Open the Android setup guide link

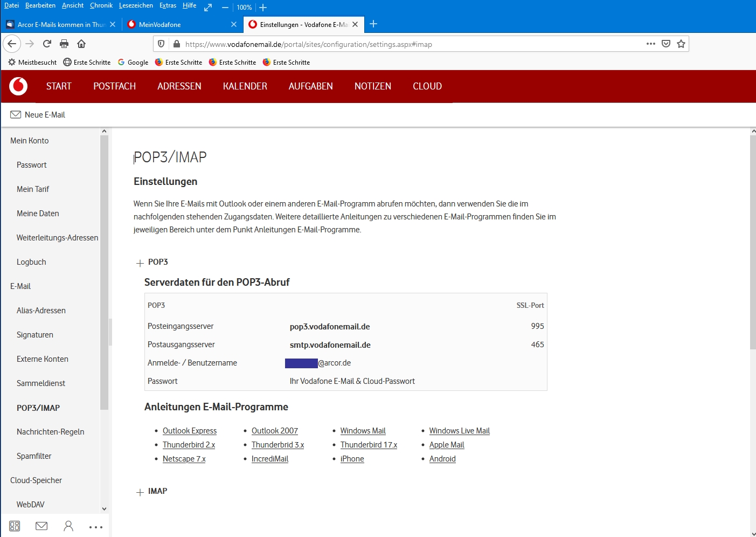pyautogui.click(x=442, y=459)
